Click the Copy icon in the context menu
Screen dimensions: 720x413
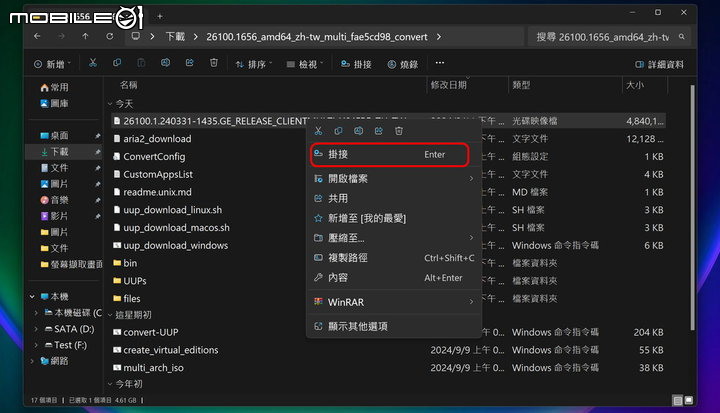pos(338,131)
